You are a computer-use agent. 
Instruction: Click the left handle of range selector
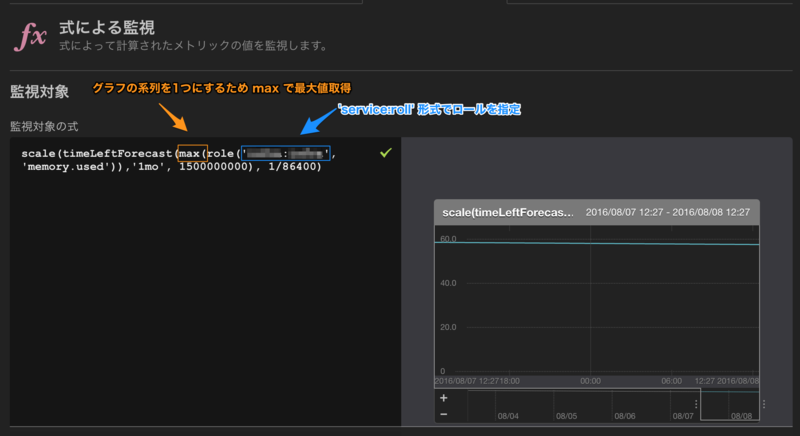[x=696, y=404]
